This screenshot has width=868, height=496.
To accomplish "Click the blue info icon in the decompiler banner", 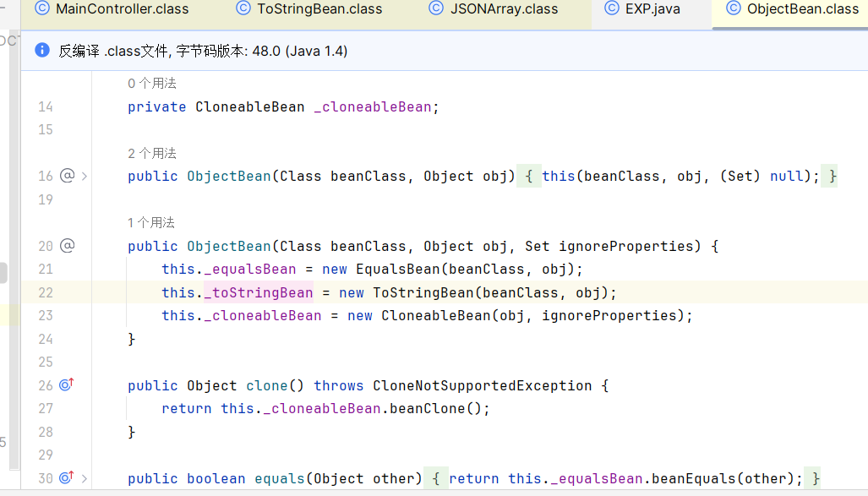I will [x=41, y=51].
